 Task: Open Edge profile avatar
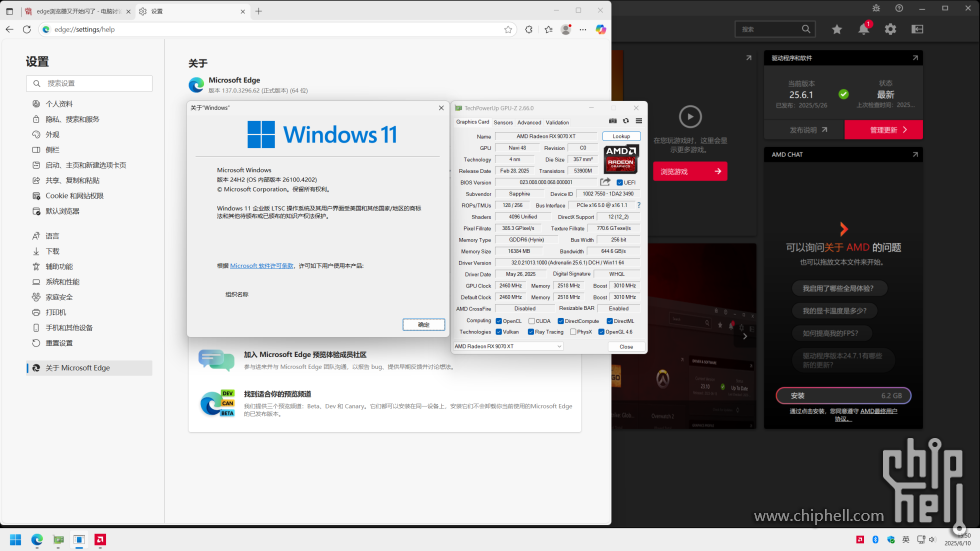pos(566,29)
